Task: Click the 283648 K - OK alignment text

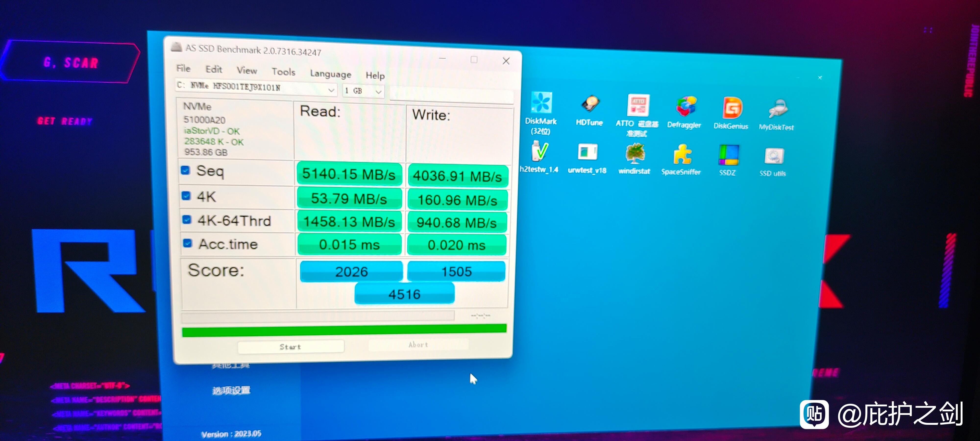Action: tap(214, 142)
